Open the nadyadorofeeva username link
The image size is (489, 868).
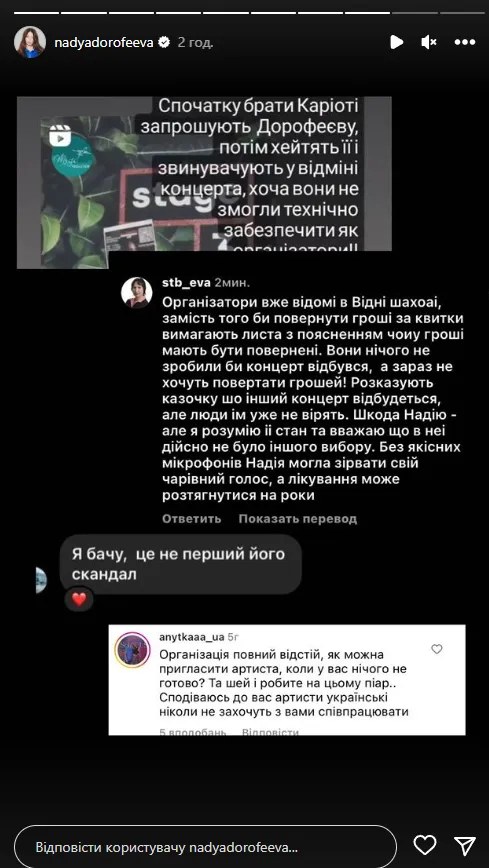(x=105, y=43)
